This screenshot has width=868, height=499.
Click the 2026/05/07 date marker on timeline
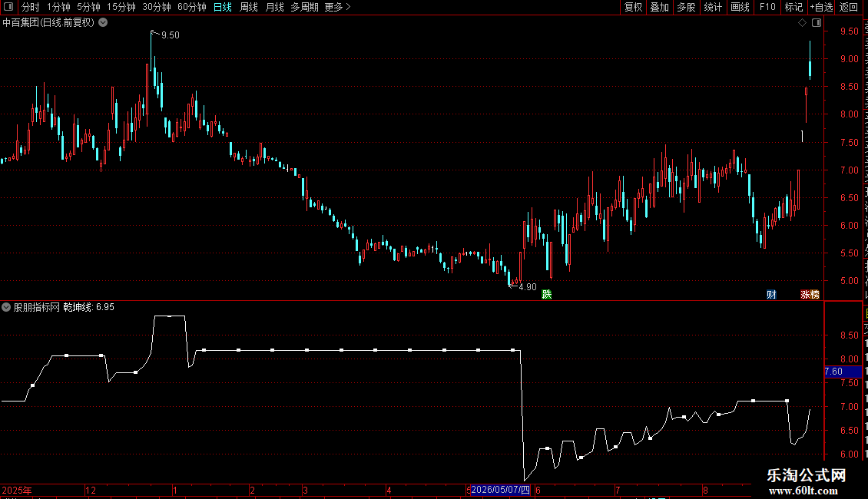[500, 490]
